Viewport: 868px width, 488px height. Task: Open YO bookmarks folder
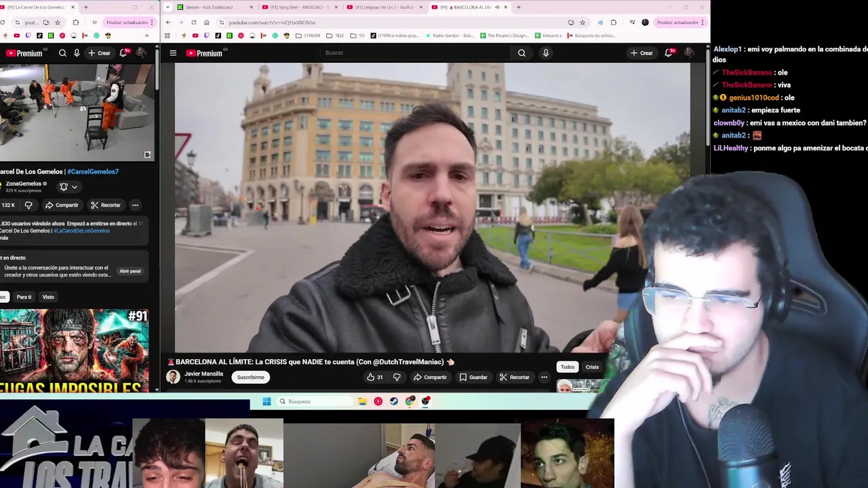357,35
